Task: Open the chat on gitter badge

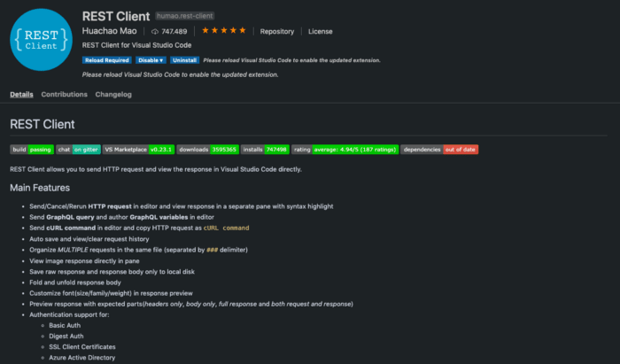Action: 78,150
